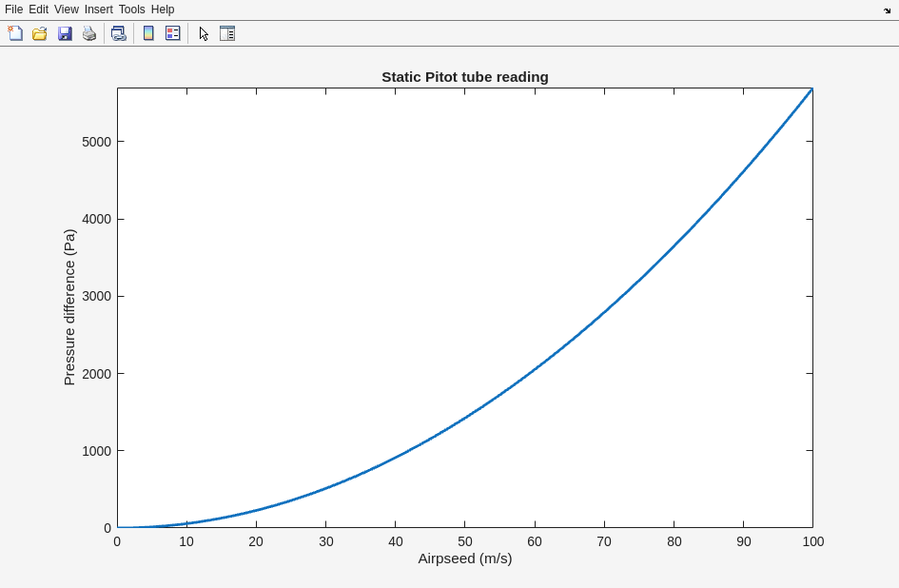Insert a legend using the toolbar icon

coord(173,33)
